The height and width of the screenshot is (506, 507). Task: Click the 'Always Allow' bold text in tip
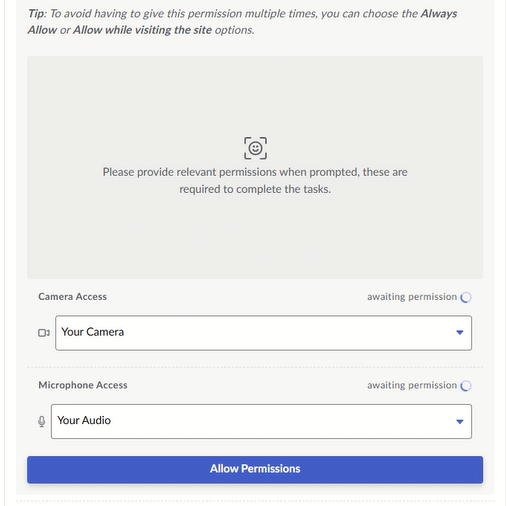pyautogui.click(x=242, y=22)
